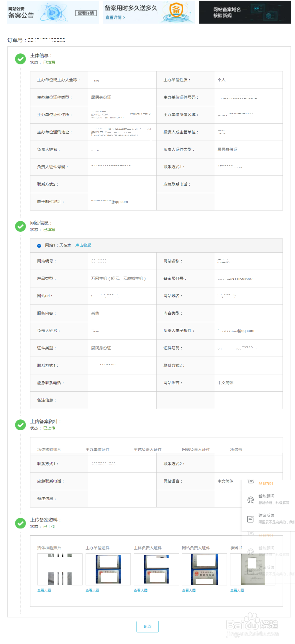The width and height of the screenshot is (295, 644).
Task: Select the 个人 value for 主办单位性质
Action: [222, 80]
